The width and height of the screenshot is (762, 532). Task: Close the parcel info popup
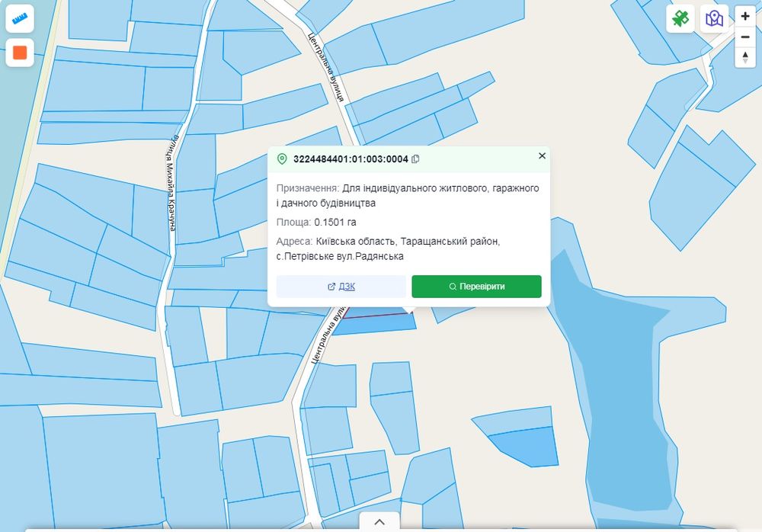(x=542, y=155)
